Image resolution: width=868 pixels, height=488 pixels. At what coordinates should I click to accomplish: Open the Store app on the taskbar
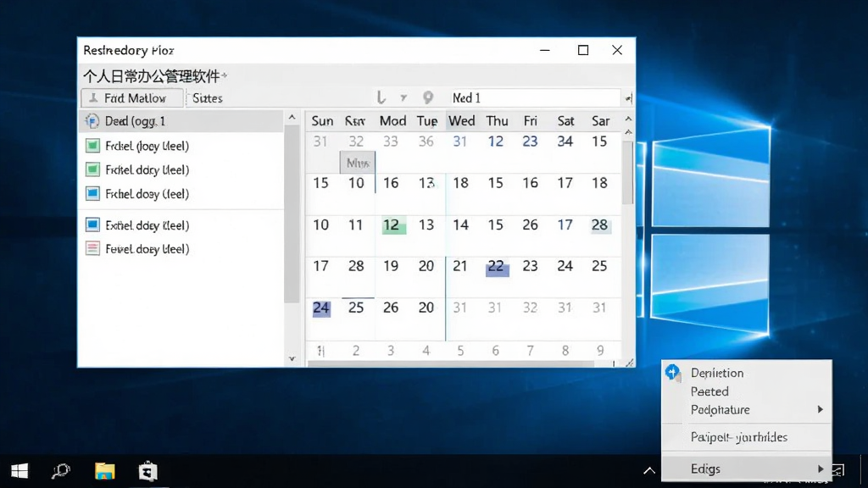pos(147,471)
